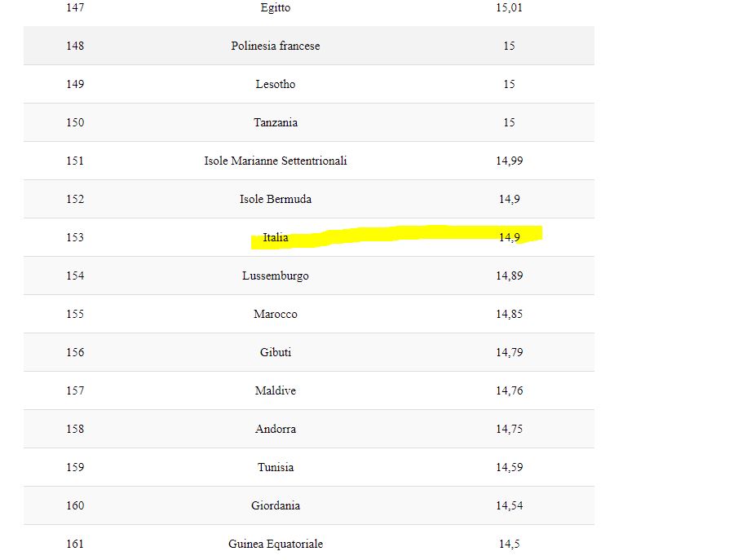The width and height of the screenshot is (729, 560).
Task: Click the 14,89 value for Lussemburgo
Action: click(x=509, y=276)
